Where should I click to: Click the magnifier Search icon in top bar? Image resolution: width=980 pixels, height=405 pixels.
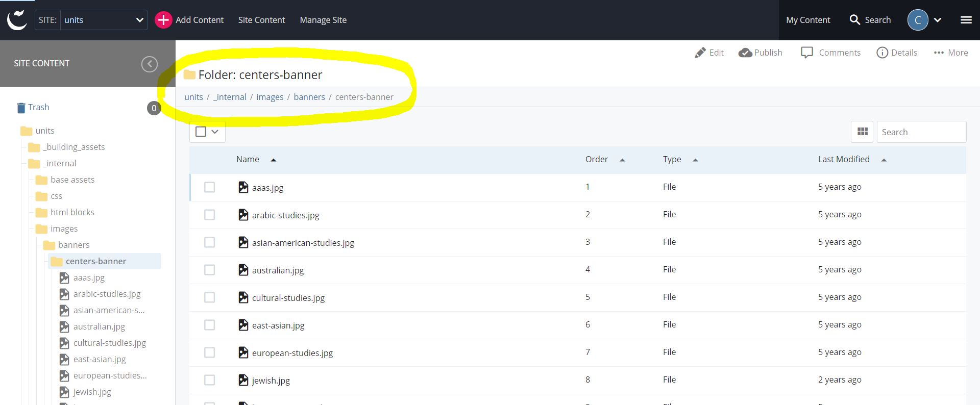[854, 20]
